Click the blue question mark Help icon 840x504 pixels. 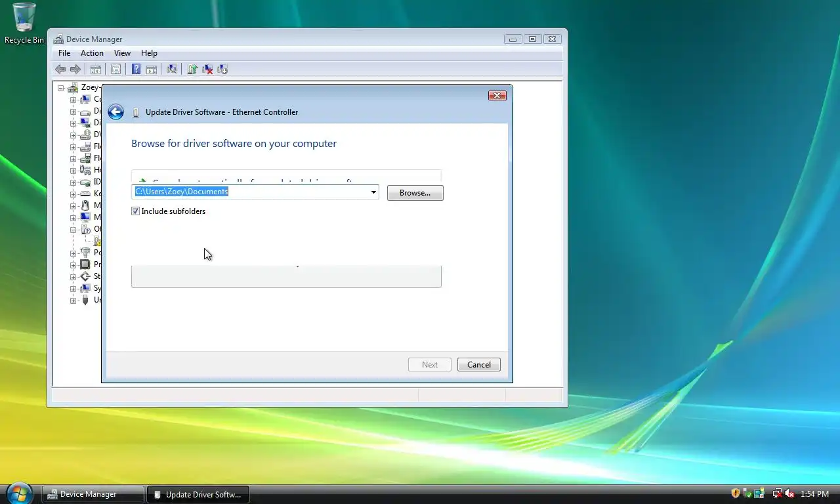[136, 69]
